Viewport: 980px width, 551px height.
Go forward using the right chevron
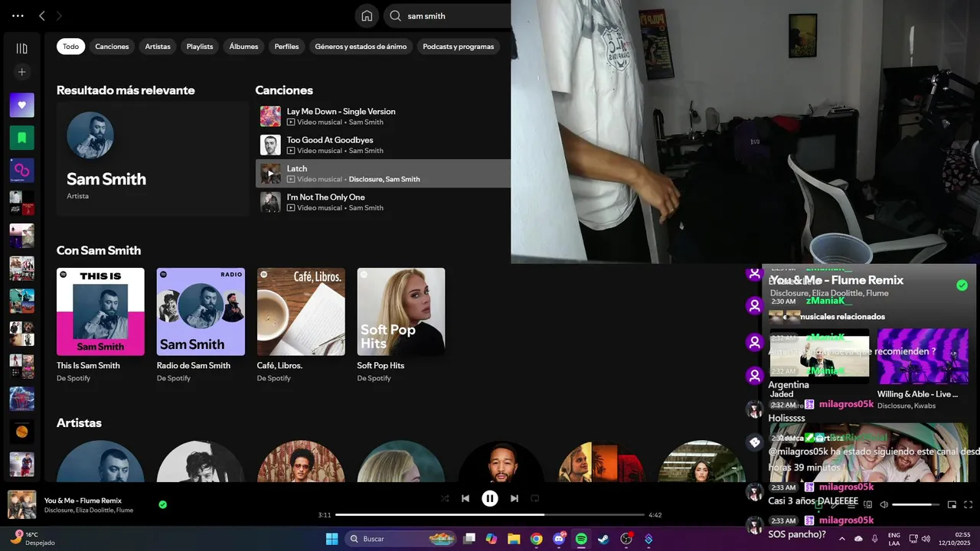[x=59, y=16]
